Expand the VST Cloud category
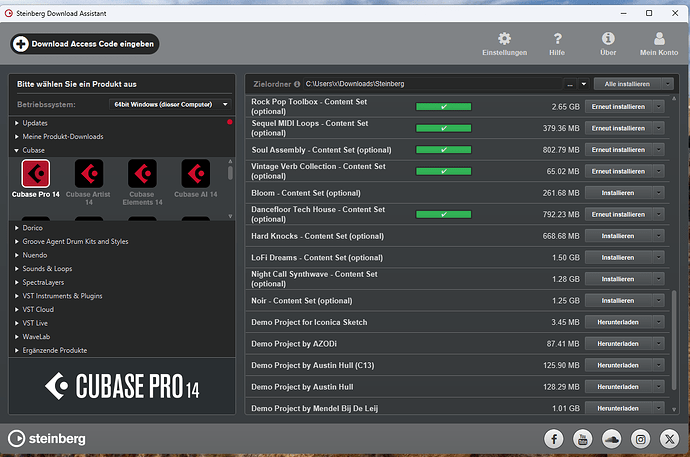 click(17, 310)
